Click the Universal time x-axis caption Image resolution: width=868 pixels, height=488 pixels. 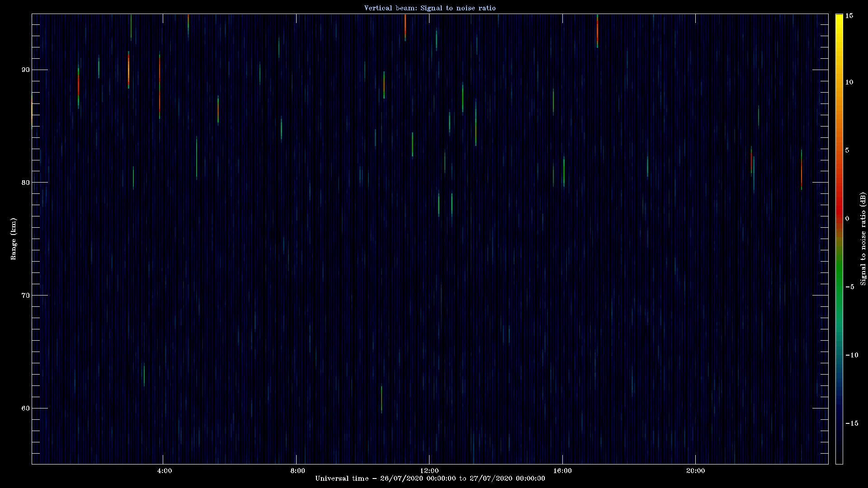point(430,479)
